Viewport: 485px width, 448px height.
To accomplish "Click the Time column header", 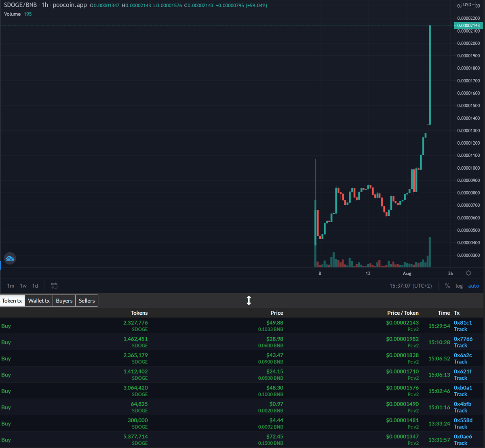I will (x=444, y=313).
